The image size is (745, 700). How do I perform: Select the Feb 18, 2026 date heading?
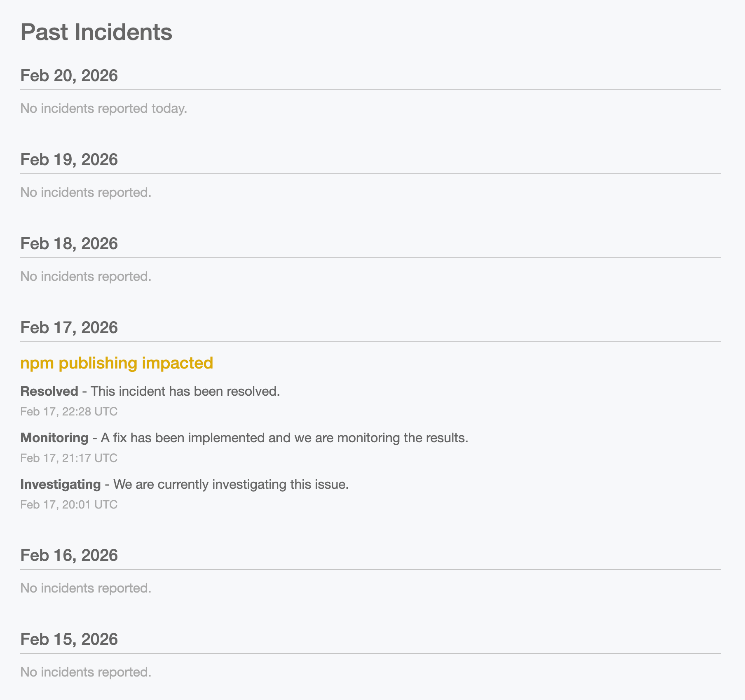69,244
